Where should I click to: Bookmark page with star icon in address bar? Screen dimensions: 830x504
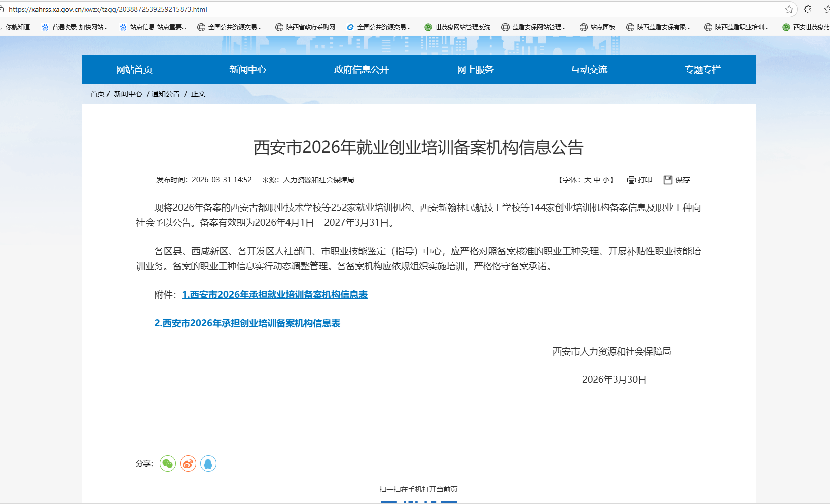pos(789,9)
